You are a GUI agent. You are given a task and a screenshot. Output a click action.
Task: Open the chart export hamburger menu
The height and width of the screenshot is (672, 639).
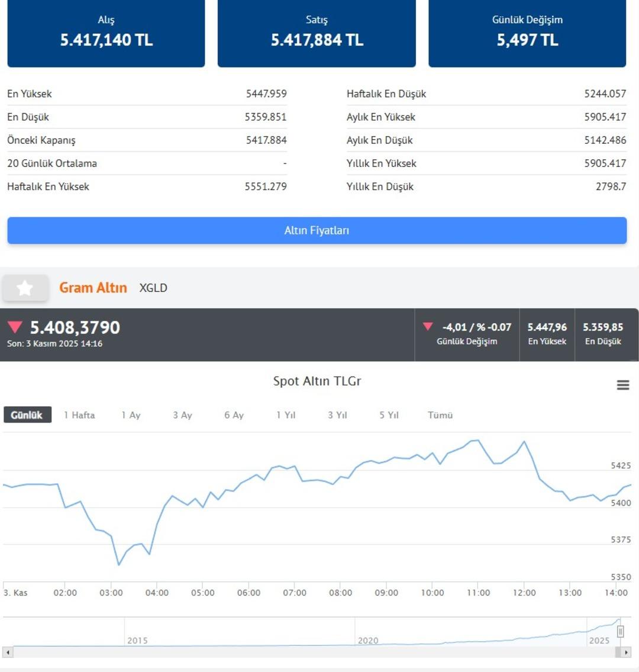pyautogui.click(x=622, y=384)
